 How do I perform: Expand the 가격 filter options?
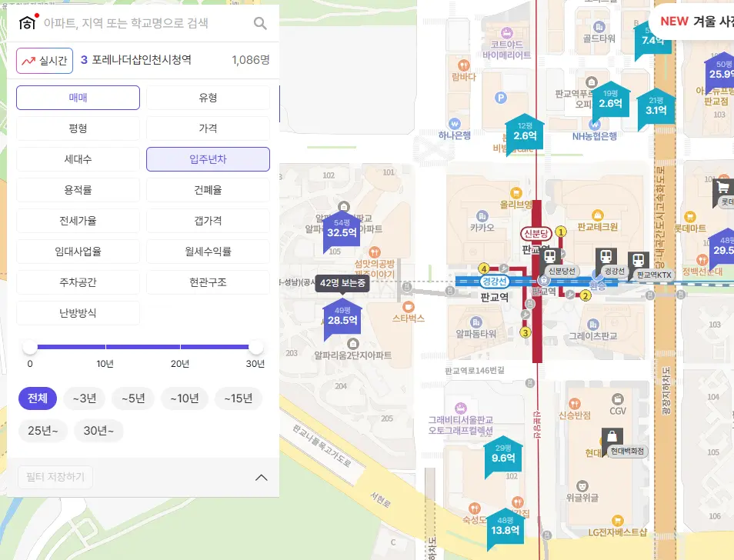206,128
